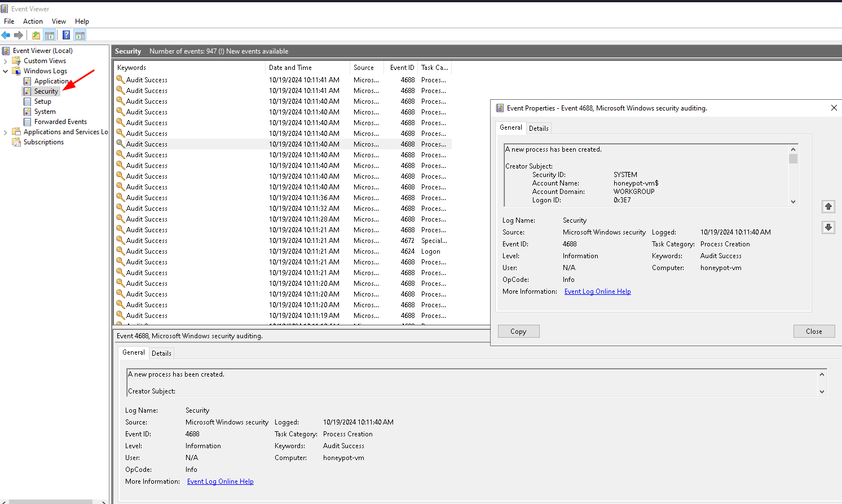Click the date 10/19/2024 10:11:36 AM
The height and width of the screenshot is (504, 842).
point(304,198)
